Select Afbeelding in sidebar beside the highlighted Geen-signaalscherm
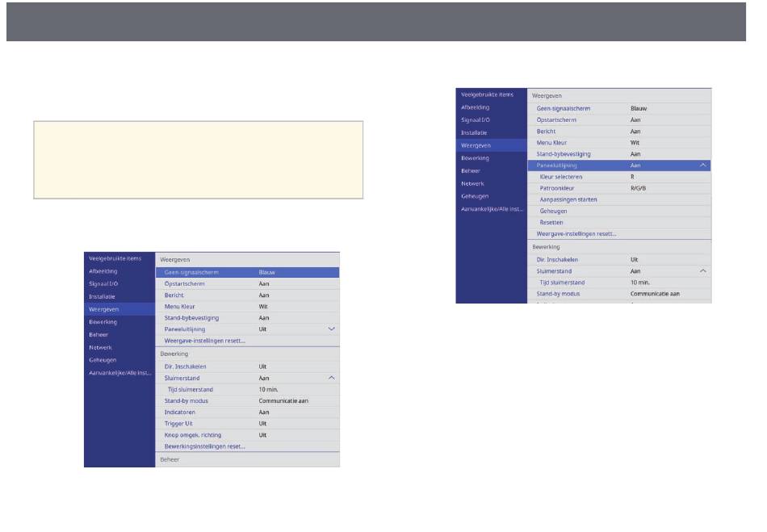The width and height of the screenshot is (767, 532). [x=103, y=271]
